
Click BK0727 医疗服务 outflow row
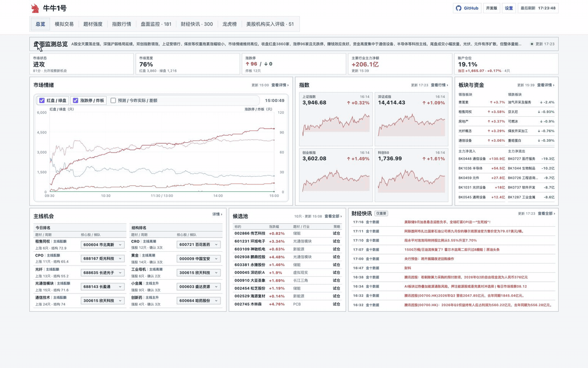point(531,159)
